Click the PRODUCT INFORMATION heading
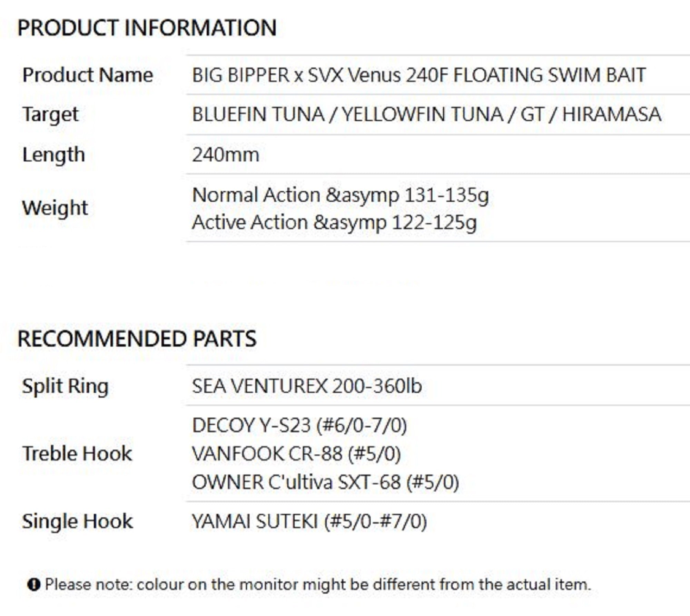The width and height of the screenshot is (690, 616). 147,28
